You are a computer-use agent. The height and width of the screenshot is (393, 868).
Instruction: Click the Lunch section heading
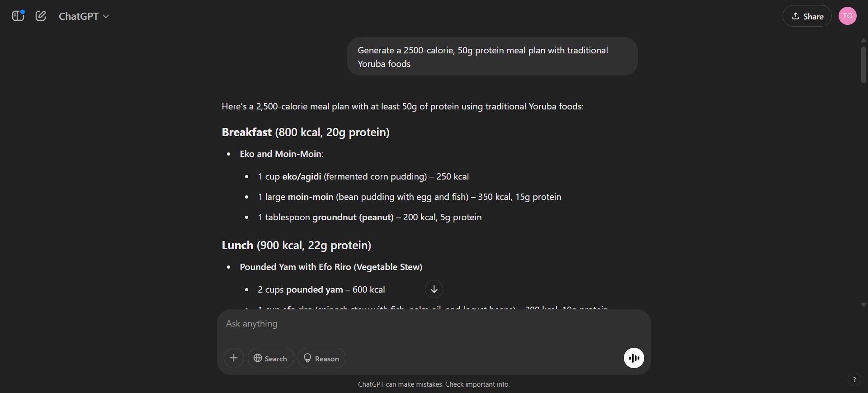[x=296, y=246]
